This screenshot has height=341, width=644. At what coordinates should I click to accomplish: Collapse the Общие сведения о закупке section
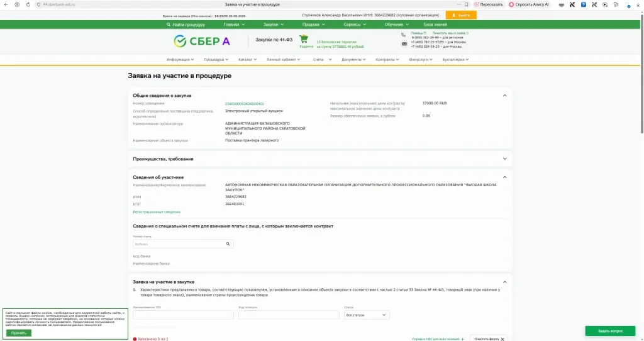505,95
